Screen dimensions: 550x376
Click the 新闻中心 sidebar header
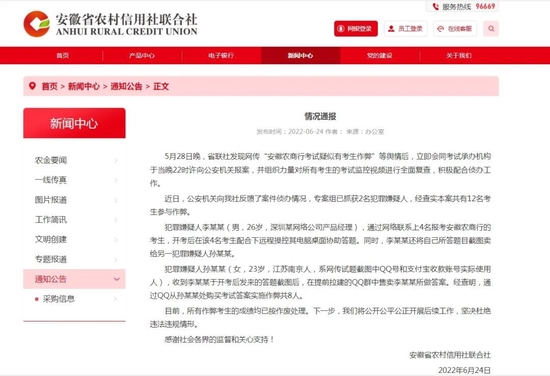pos(74,123)
